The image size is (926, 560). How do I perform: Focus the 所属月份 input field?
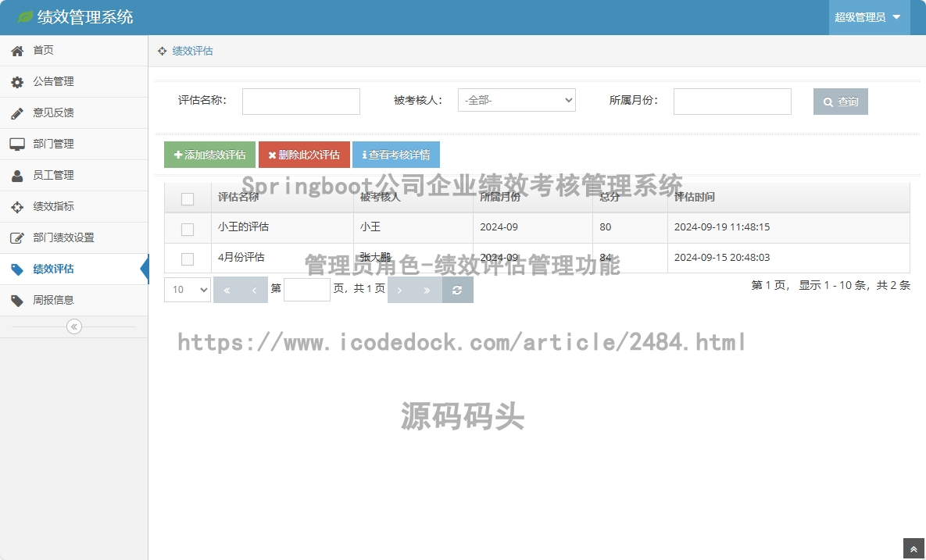tap(732, 102)
